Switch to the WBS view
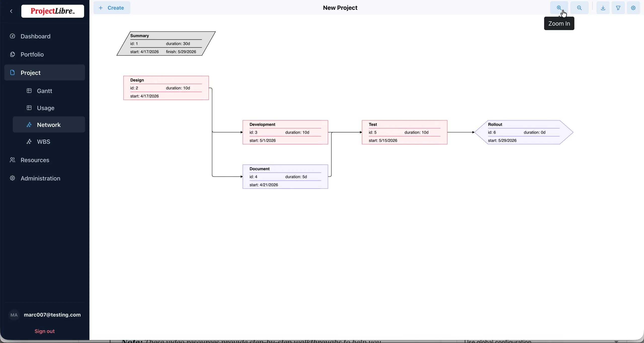The width and height of the screenshot is (644, 343). pyautogui.click(x=49, y=142)
